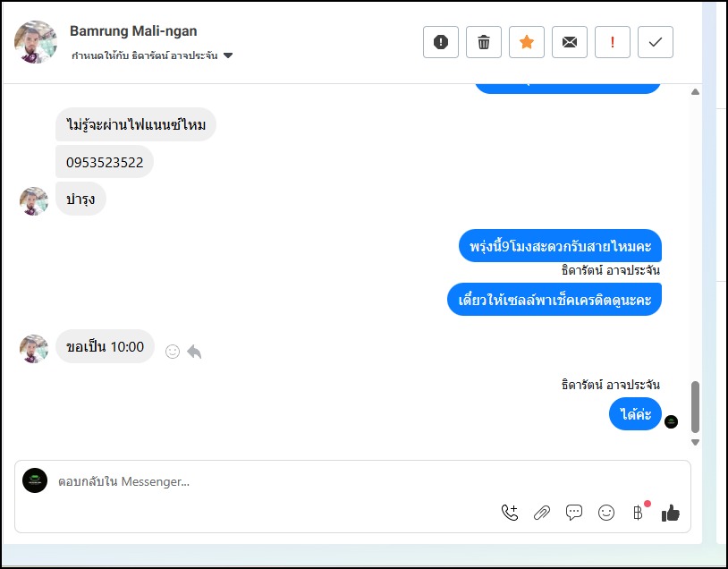Select the ขอเป็น 10:00 message bubble
This screenshot has height=569, width=728.
(x=105, y=346)
